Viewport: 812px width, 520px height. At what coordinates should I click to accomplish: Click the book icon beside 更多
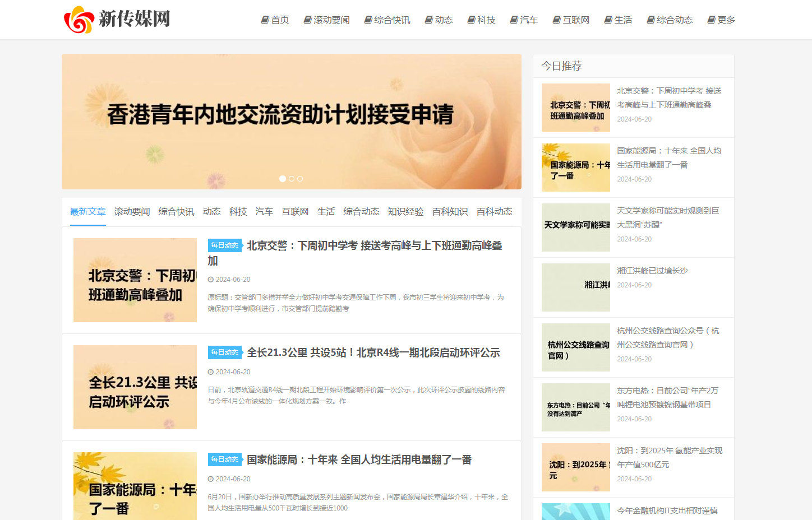(711, 20)
